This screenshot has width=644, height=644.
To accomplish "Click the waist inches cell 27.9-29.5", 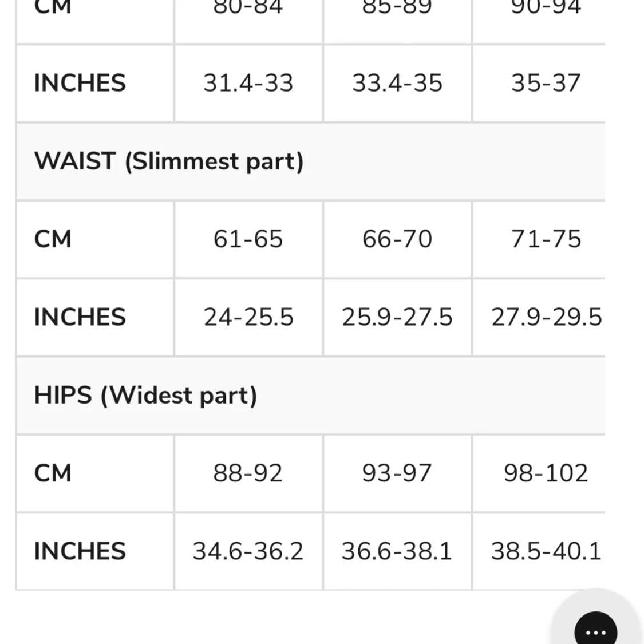I will point(539,317).
